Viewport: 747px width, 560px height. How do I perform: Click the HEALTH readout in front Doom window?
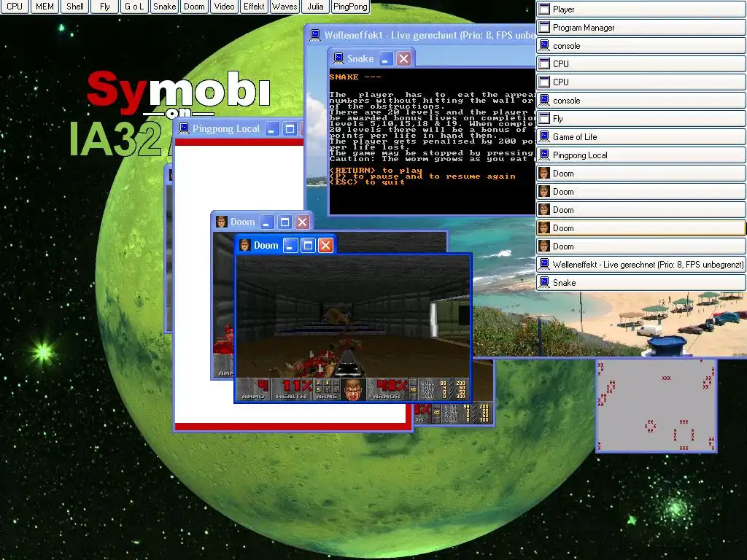[x=292, y=389]
